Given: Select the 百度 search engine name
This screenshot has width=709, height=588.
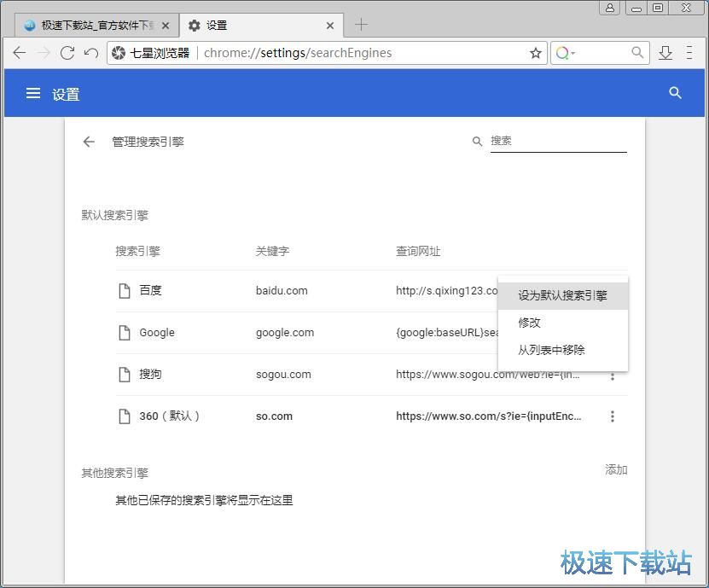Looking at the screenshot, I should (x=150, y=290).
